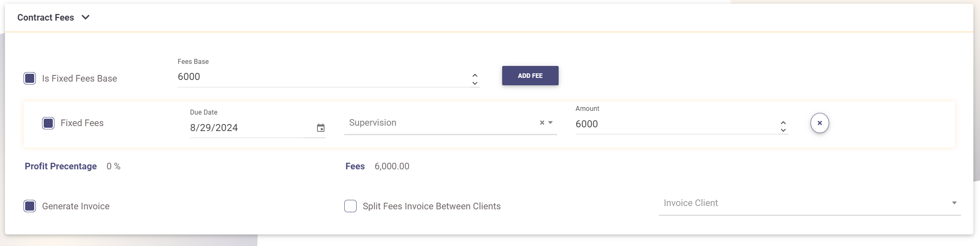Click the Profit Precentage label
This screenshot has height=246, width=980.
coord(61,166)
